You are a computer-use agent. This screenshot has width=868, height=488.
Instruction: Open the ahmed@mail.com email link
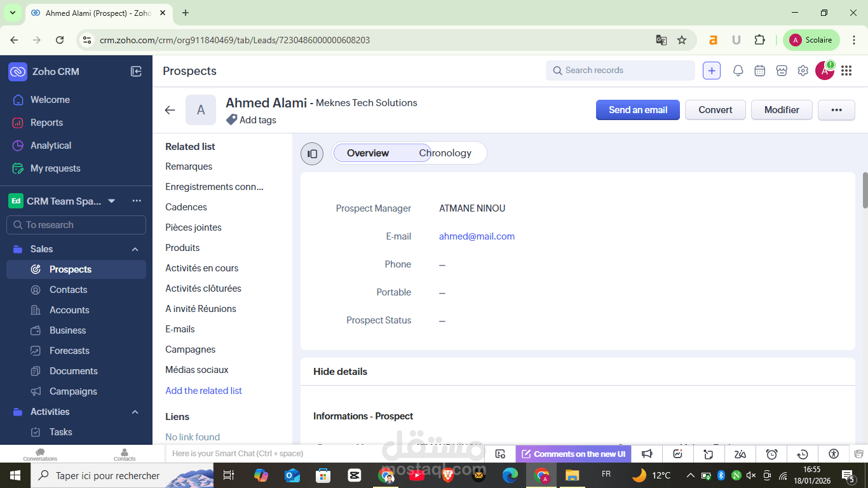[477, 236]
